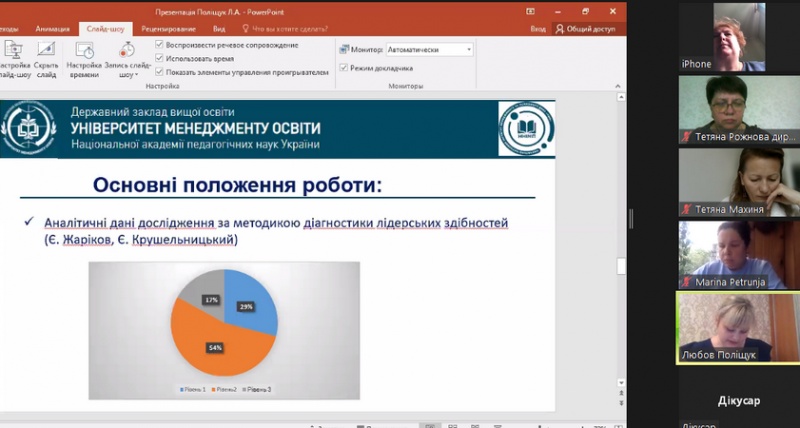Viewport: 800px width, 428px height.
Task: Open the Настройка слайд-шоу setup icon
Action: [13, 50]
